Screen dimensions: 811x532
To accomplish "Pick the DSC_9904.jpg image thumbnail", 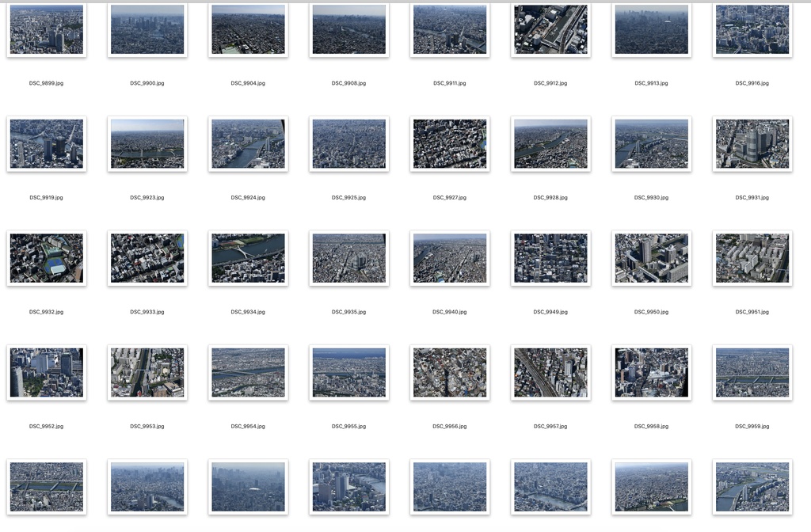I will tap(248, 29).
